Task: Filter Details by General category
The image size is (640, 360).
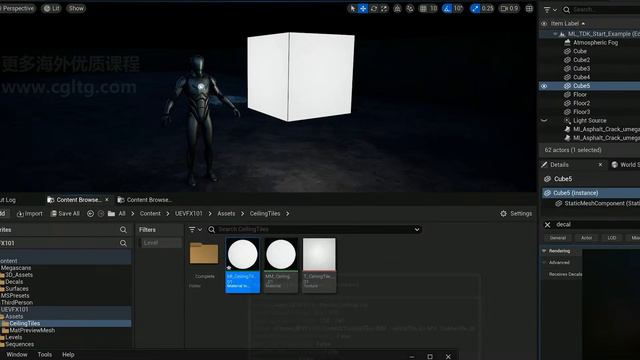Action: point(558,238)
